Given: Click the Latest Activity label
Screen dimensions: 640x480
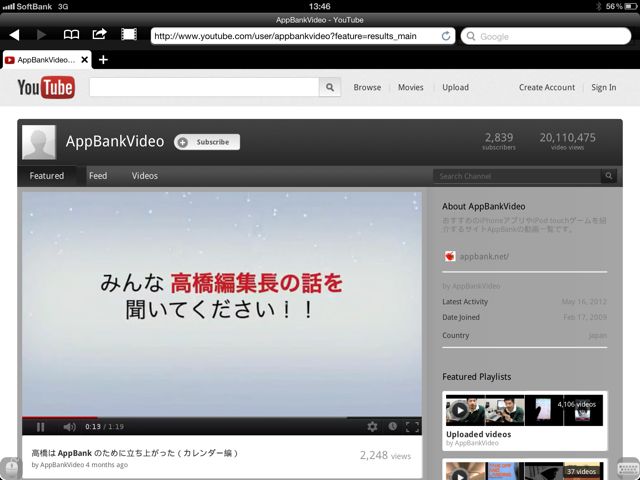Looking at the screenshot, I should pyautogui.click(x=465, y=302).
